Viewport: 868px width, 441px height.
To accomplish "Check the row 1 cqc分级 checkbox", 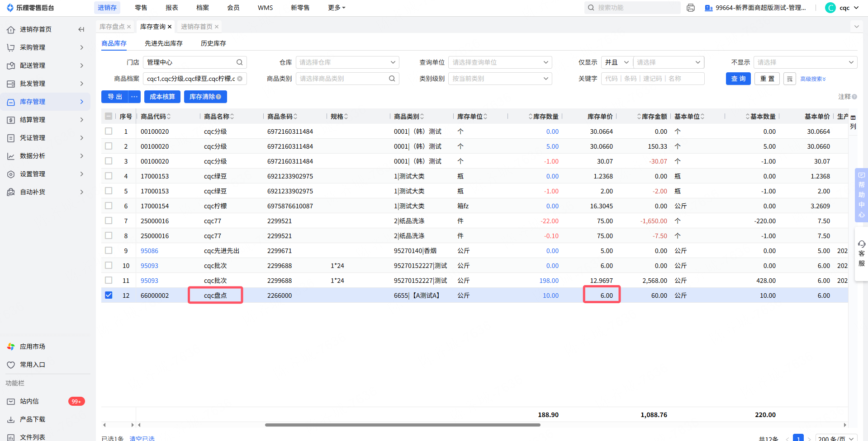I will coord(109,131).
